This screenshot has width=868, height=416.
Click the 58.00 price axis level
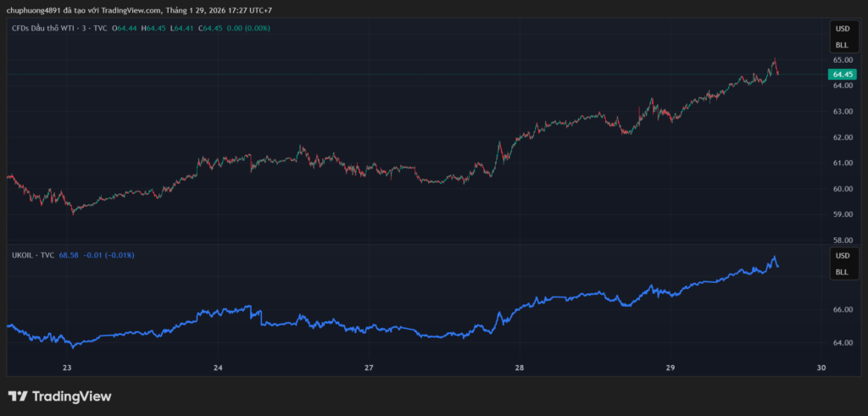tap(842, 241)
